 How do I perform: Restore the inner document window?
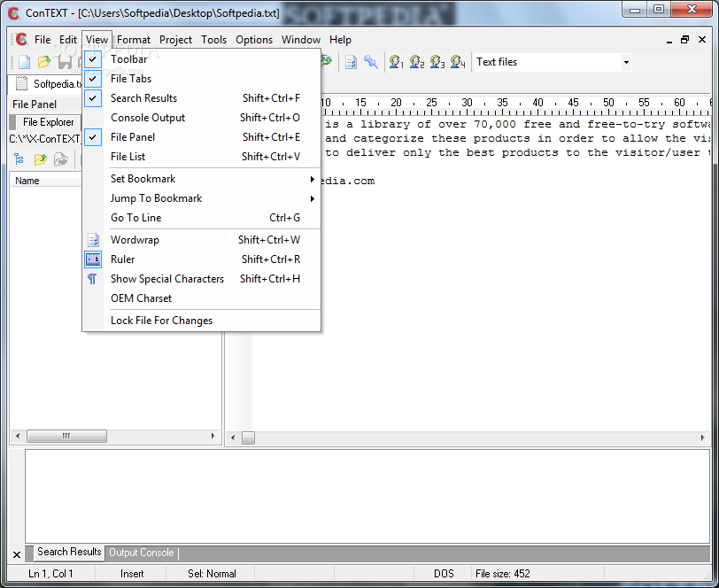click(x=685, y=40)
